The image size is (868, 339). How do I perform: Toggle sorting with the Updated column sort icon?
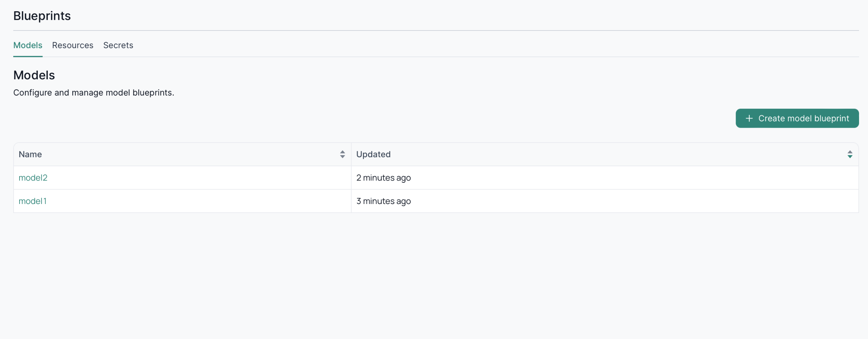tap(850, 154)
